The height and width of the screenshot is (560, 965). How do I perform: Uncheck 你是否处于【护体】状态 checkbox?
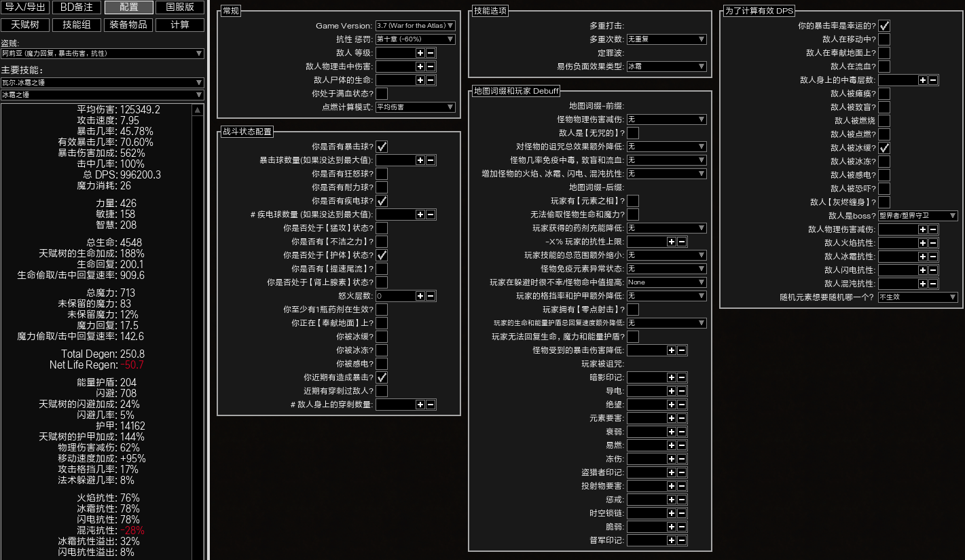tap(382, 255)
